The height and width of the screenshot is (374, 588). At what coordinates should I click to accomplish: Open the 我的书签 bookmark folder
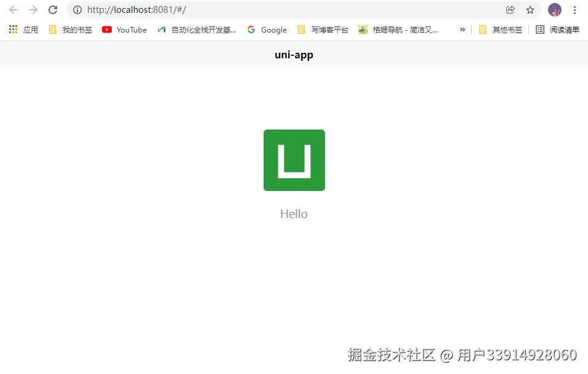pos(71,29)
